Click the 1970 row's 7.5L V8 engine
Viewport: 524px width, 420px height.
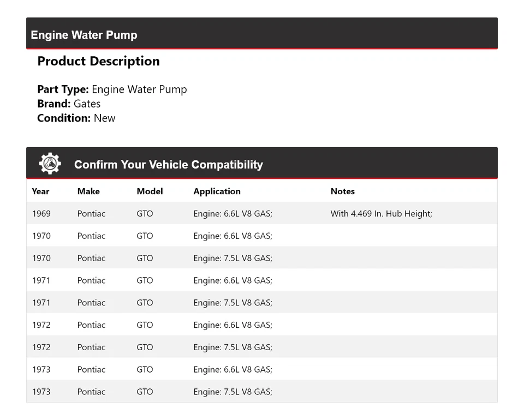coord(233,259)
